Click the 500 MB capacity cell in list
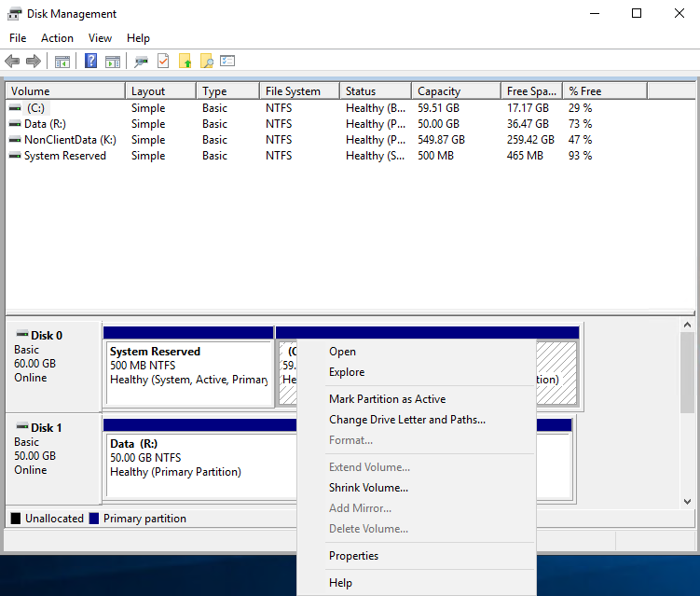The width and height of the screenshot is (700, 596). pos(435,156)
